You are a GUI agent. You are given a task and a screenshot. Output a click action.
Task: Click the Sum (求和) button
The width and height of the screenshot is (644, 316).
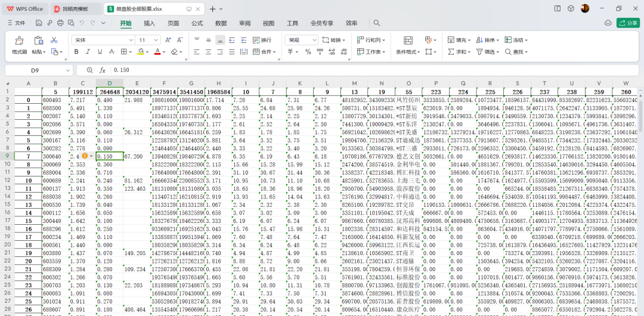pyautogui.click(x=457, y=52)
